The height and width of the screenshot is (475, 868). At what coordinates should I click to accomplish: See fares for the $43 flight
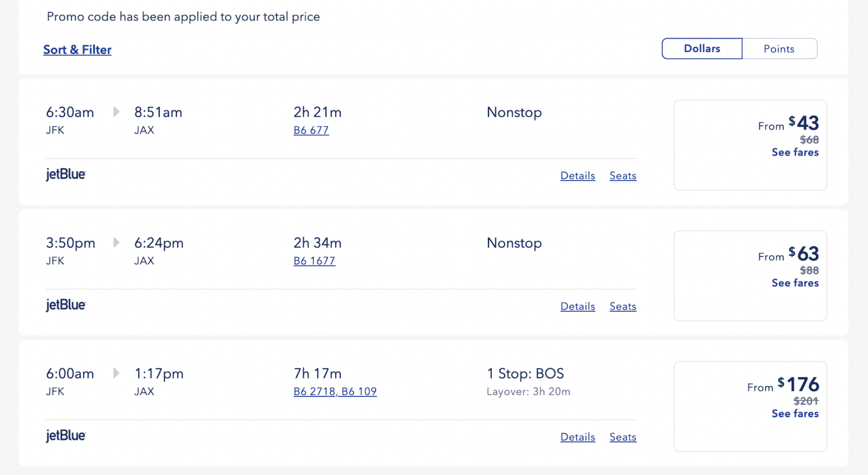795,152
